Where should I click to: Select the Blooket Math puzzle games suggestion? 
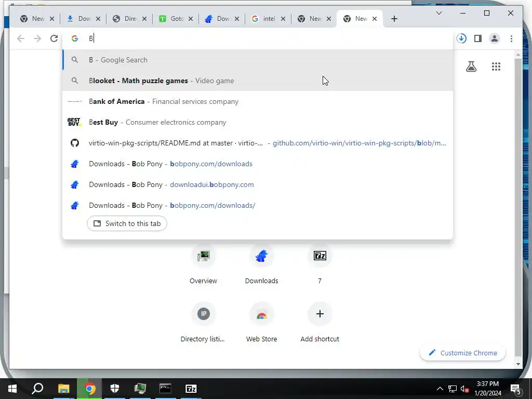tap(258, 81)
